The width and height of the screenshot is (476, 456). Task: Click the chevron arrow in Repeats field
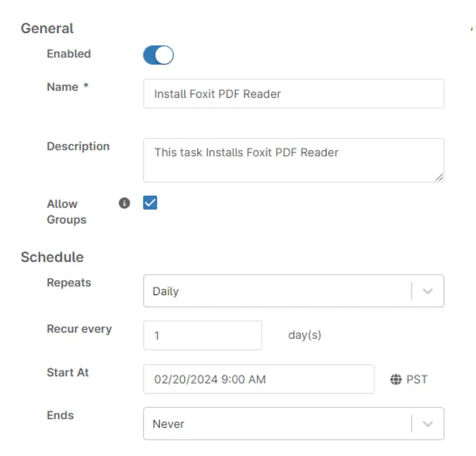(x=428, y=291)
